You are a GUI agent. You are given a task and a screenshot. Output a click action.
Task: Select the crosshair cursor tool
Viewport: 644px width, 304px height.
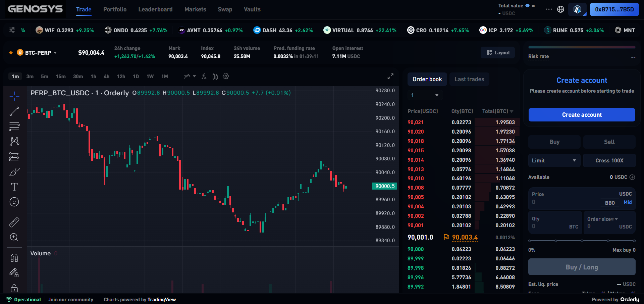(x=14, y=96)
